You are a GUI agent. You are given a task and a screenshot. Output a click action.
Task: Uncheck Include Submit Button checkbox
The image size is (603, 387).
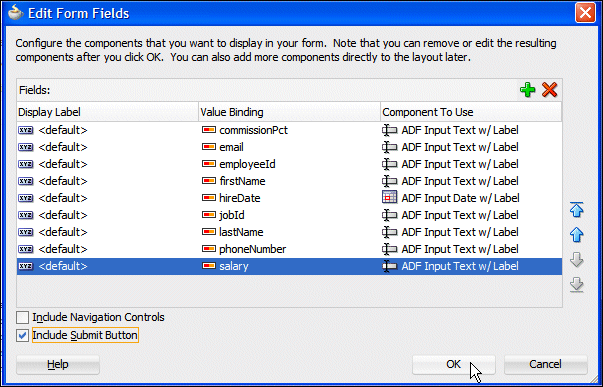[x=22, y=335]
